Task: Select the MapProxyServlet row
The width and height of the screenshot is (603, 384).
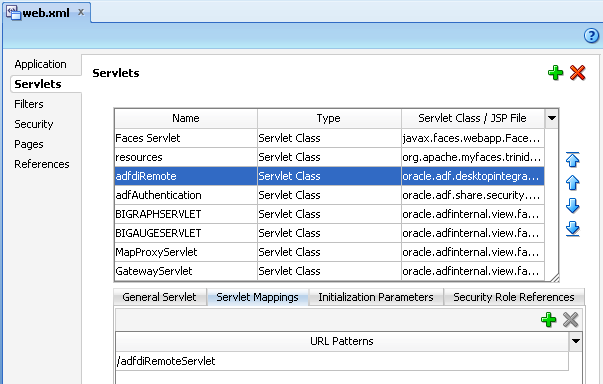Action: pyautogui.click(x=329, y=252)
